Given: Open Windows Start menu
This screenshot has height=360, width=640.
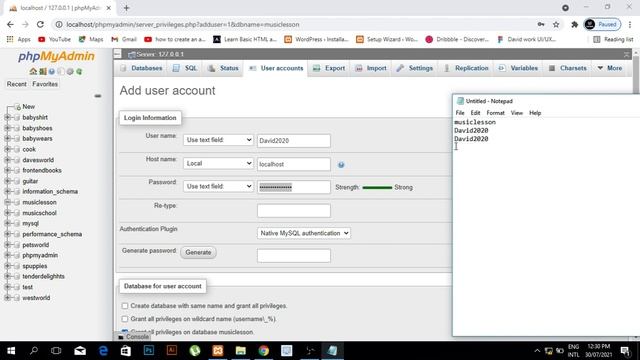Looking at the screenshot, I should point(11,351).
